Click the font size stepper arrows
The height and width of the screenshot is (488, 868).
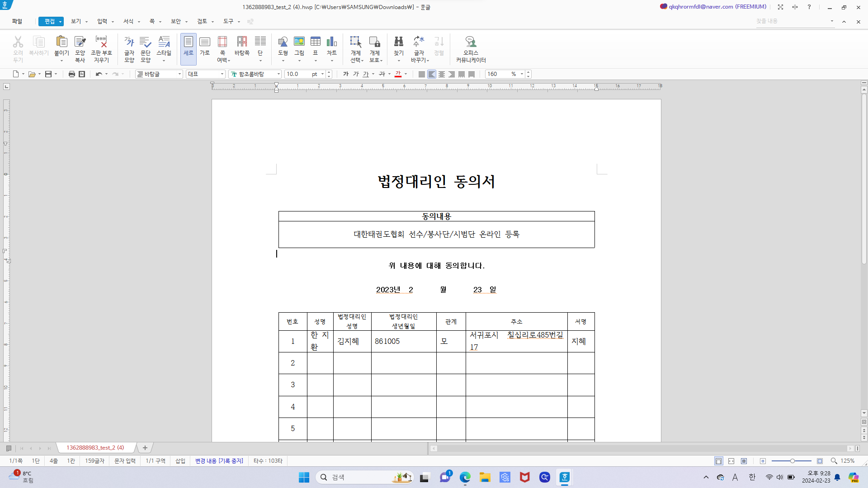[329, 74]
